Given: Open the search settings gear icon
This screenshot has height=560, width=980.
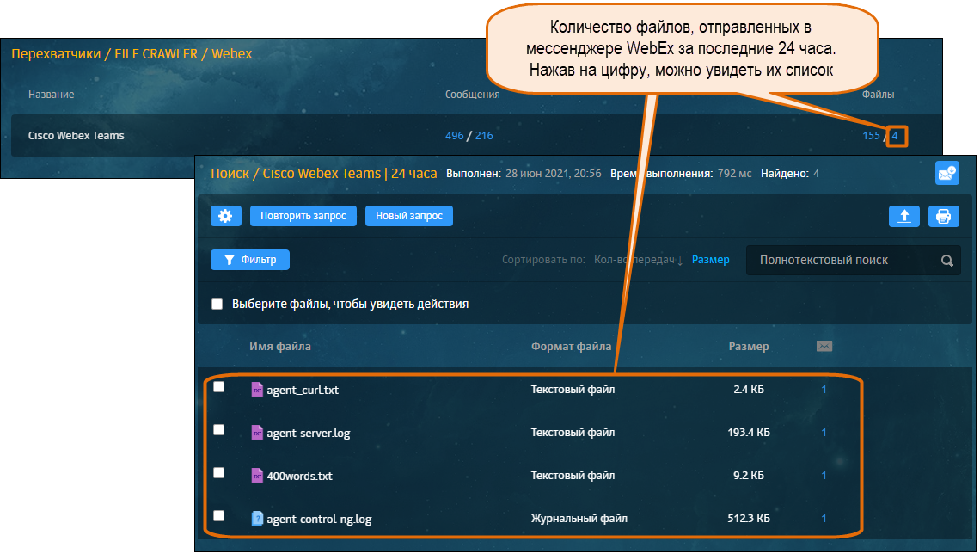Looking at the screenshot, I should [225, 216].
